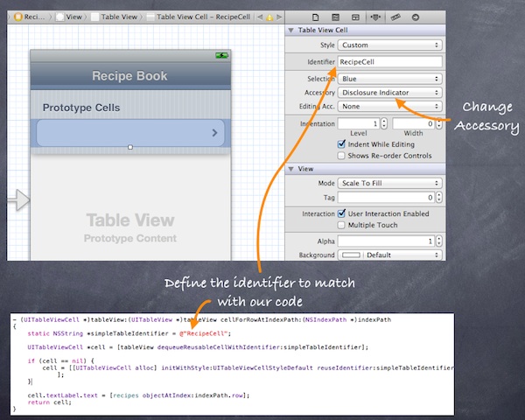Select Table View Cell – RecipeCell breadcrumb

coord(203,17)
